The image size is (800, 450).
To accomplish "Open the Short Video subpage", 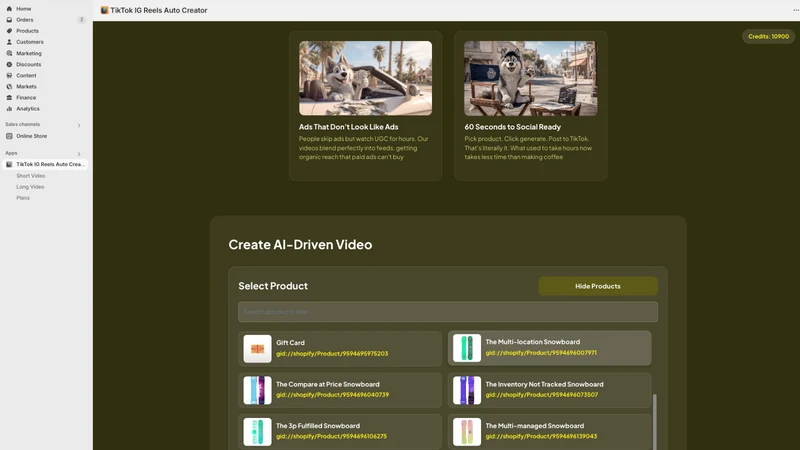I will [31, 176].
